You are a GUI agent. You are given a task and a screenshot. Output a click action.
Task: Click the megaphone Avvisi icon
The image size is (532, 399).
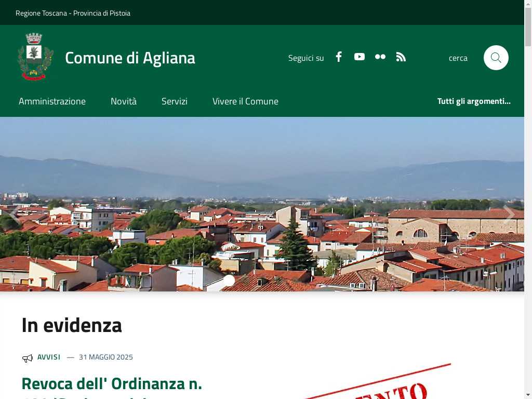coord(28,358)
